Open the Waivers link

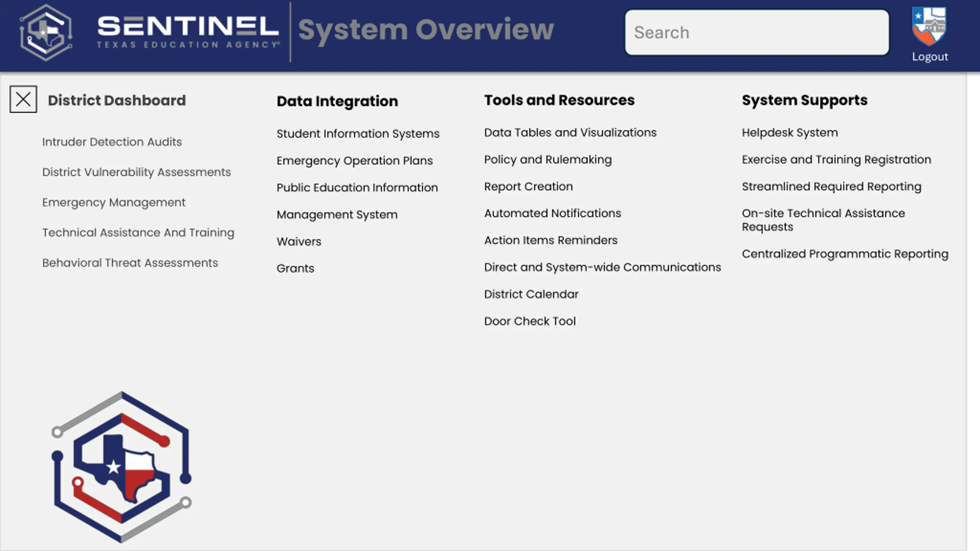tap(299, 241)
